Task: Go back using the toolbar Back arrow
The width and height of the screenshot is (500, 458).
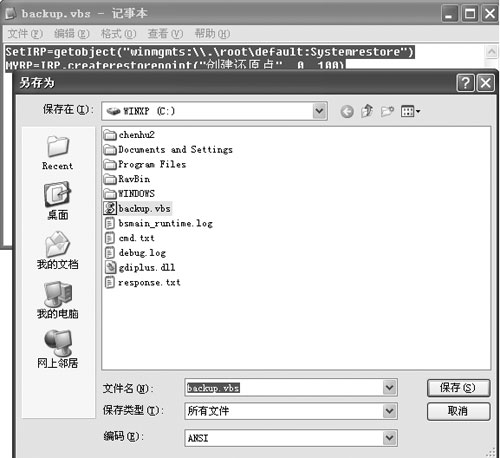Action: click(347, 111)
